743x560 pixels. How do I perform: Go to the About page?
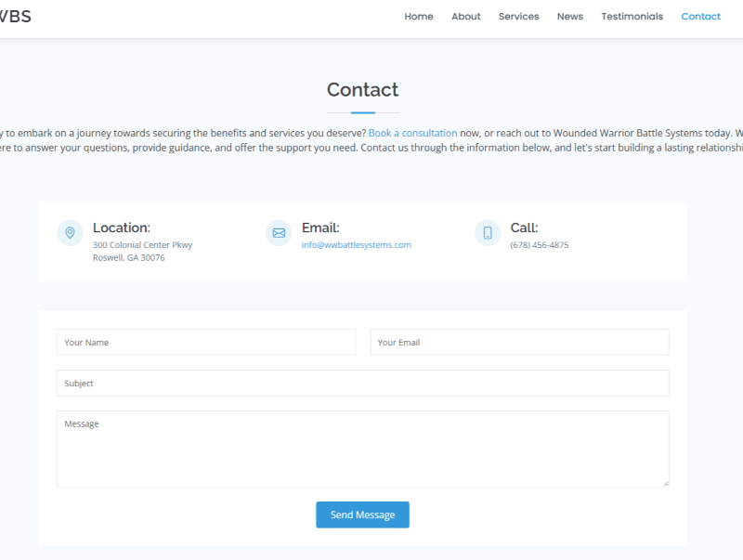click(x=466, y=17)
